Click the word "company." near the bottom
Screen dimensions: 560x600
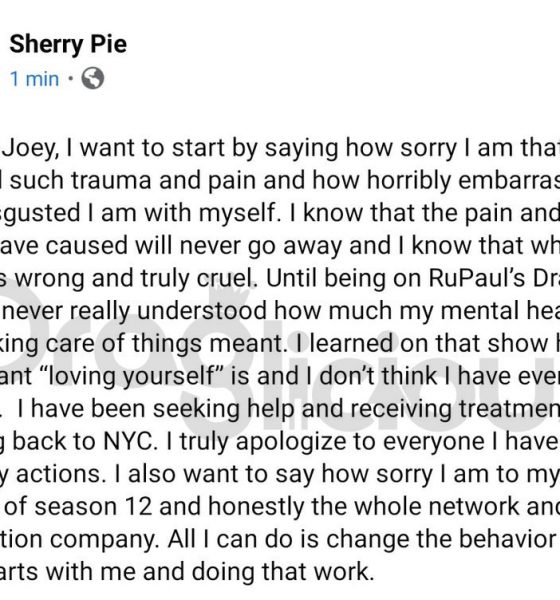(x=104, y=539)
